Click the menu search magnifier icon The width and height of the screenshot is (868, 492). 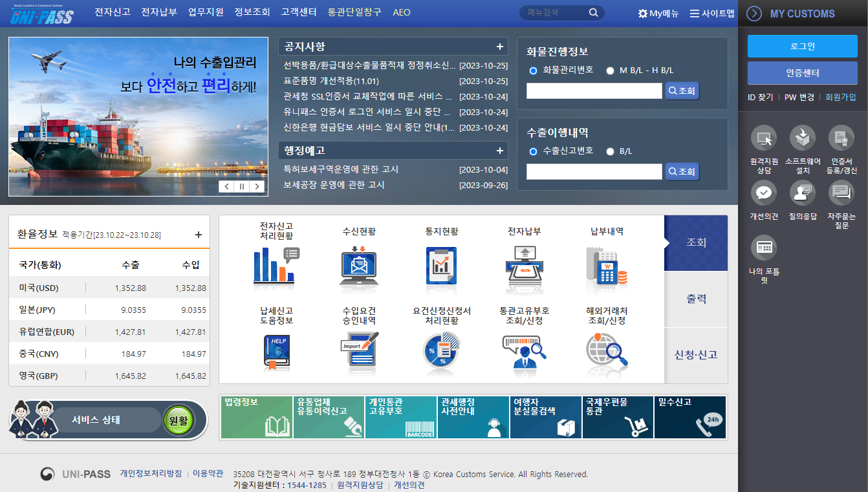[x=593, y=13]
